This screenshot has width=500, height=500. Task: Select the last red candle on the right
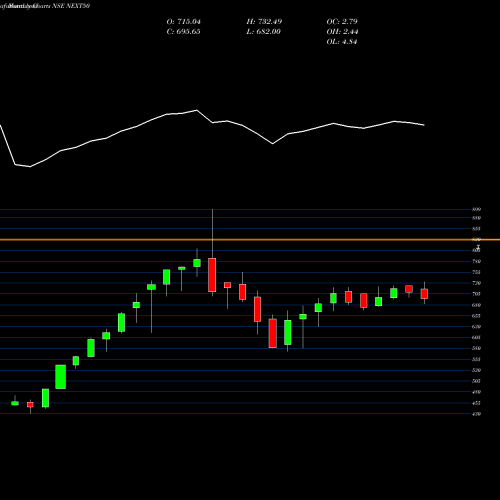424,294
